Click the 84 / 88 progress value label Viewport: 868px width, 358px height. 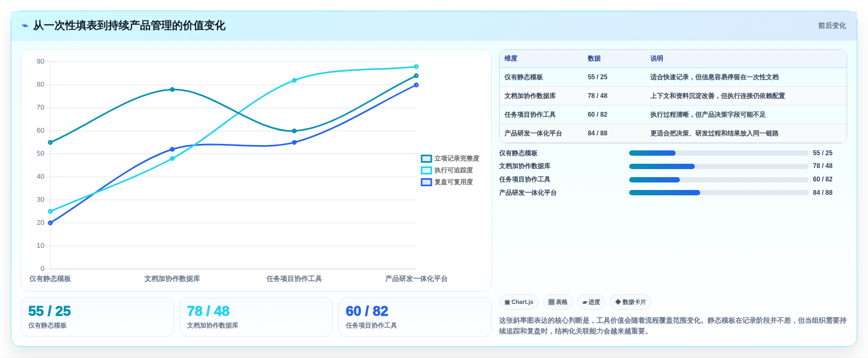(x=823, y=193)
